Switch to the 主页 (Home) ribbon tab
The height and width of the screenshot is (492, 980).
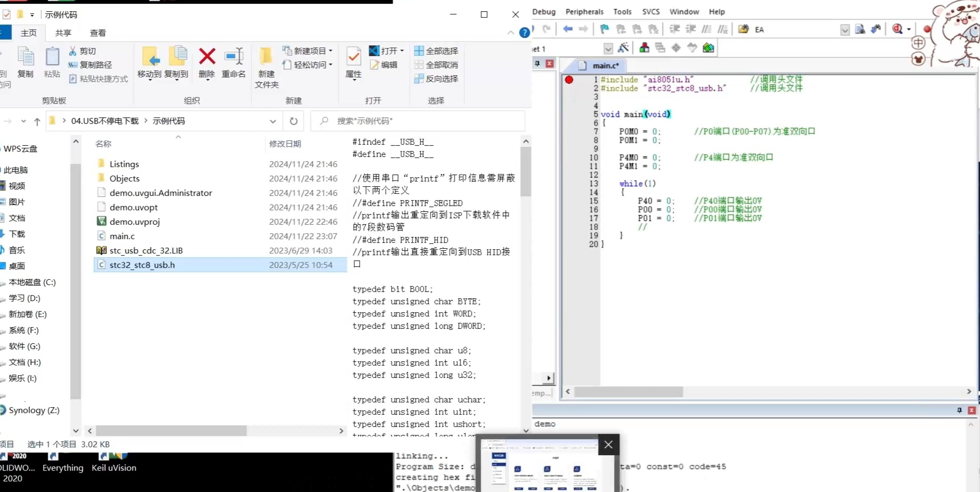[29, 33]
